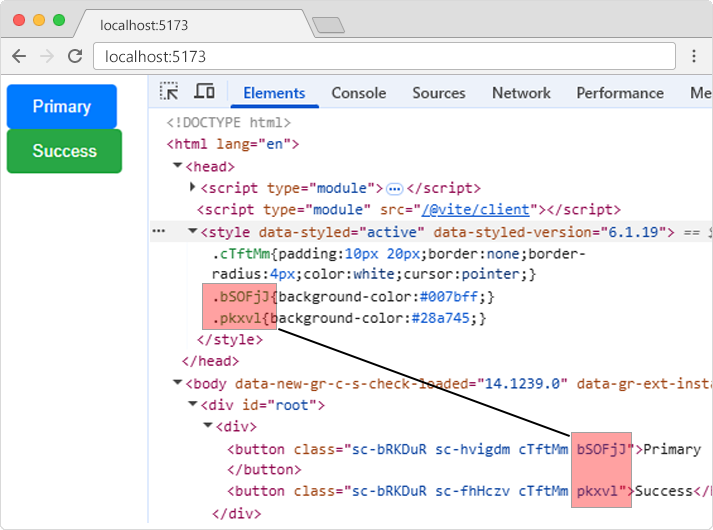Switch to the Console tab
Screen dimensions: 713x530
pyautogui.click(x=358, y=93)
